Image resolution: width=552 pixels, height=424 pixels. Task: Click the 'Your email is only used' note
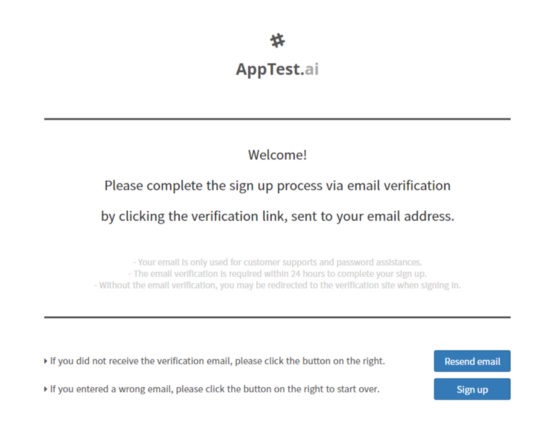click(x=277, y=262)
